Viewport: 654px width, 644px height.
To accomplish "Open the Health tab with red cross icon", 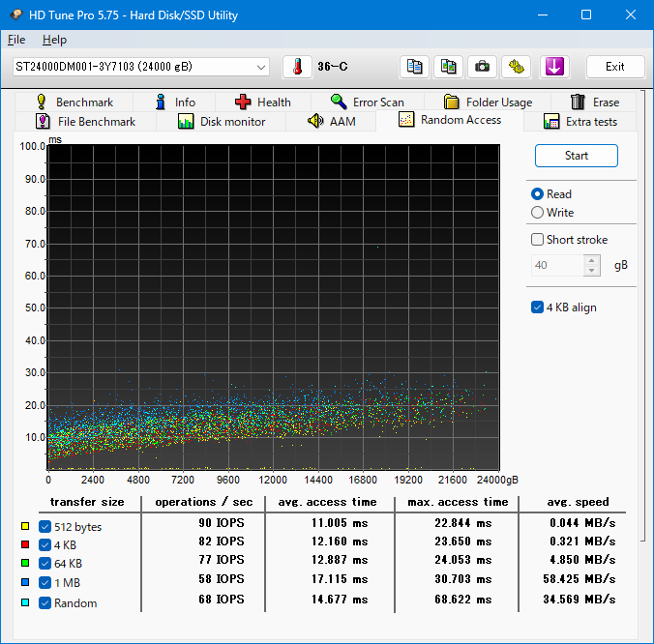I will pyautogui.click(x=261, y=102).
